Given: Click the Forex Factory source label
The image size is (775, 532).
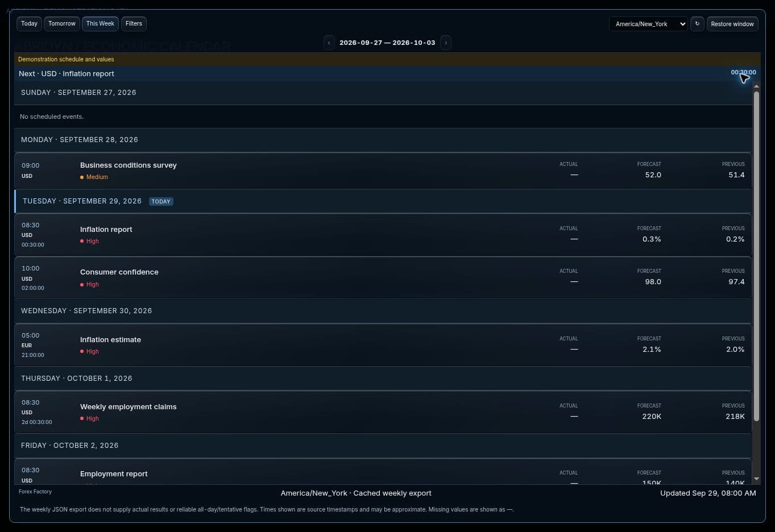Looking at the screenshot, I should tap(35, 492).
